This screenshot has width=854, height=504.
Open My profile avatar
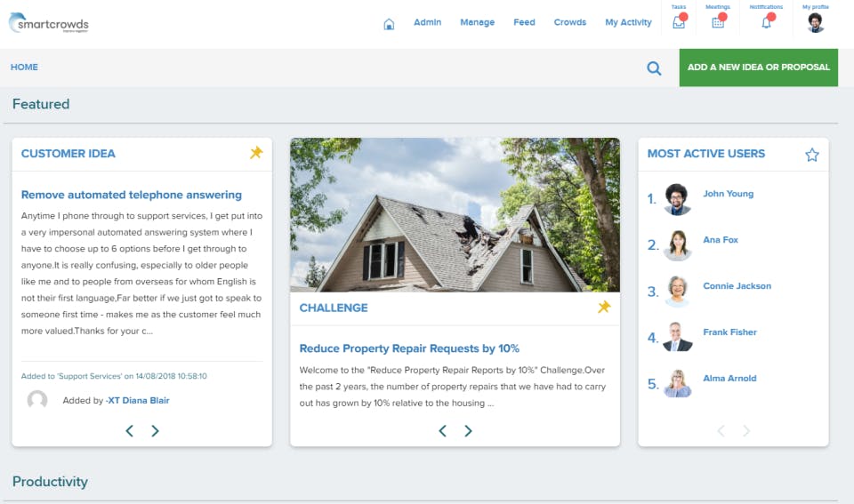(816, 23)
